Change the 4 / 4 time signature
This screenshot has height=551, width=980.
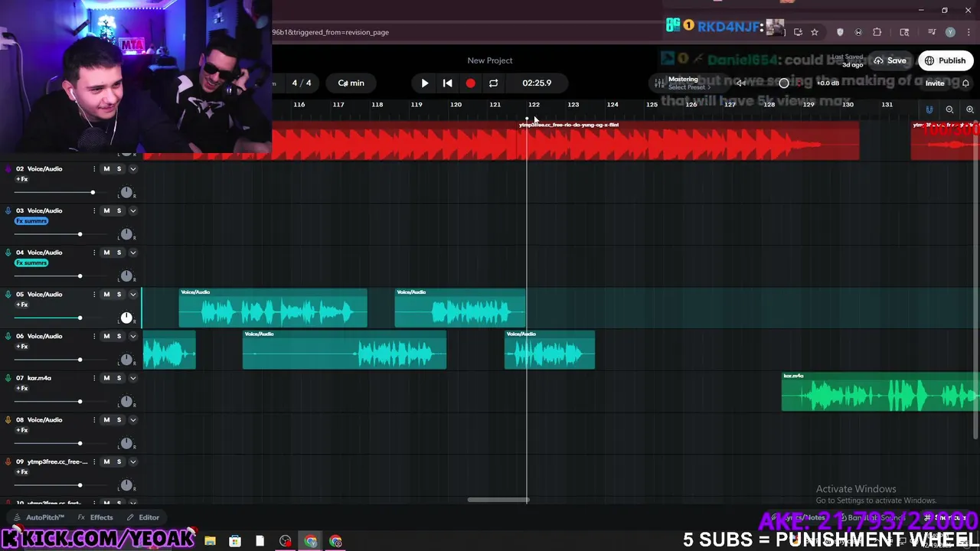coord(302,83)
